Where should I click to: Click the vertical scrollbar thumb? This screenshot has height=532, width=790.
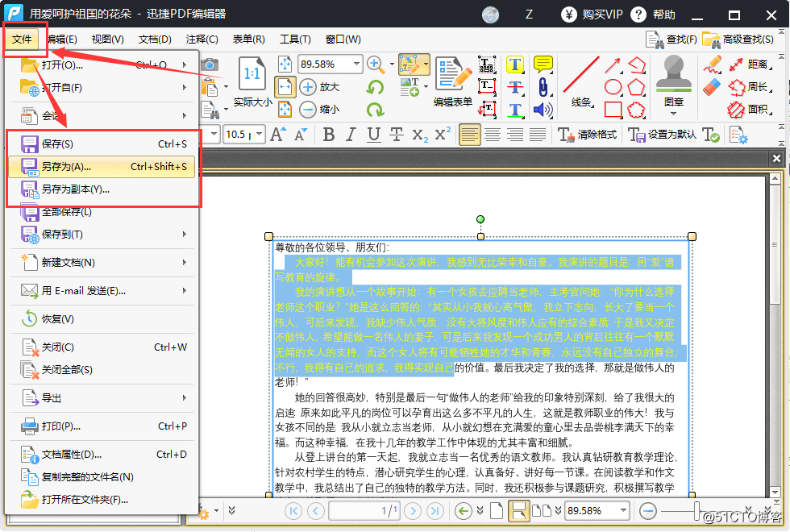click(x=775, y=245)
